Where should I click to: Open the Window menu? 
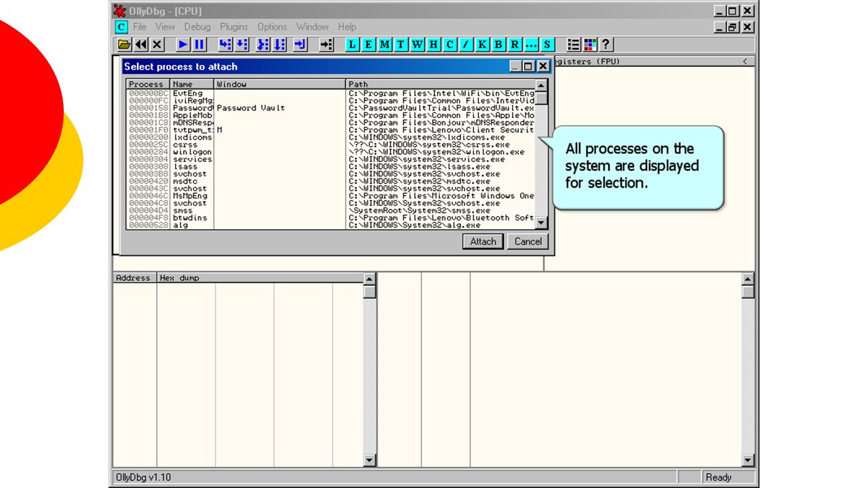pyautogui.click(x=313, y=27)
